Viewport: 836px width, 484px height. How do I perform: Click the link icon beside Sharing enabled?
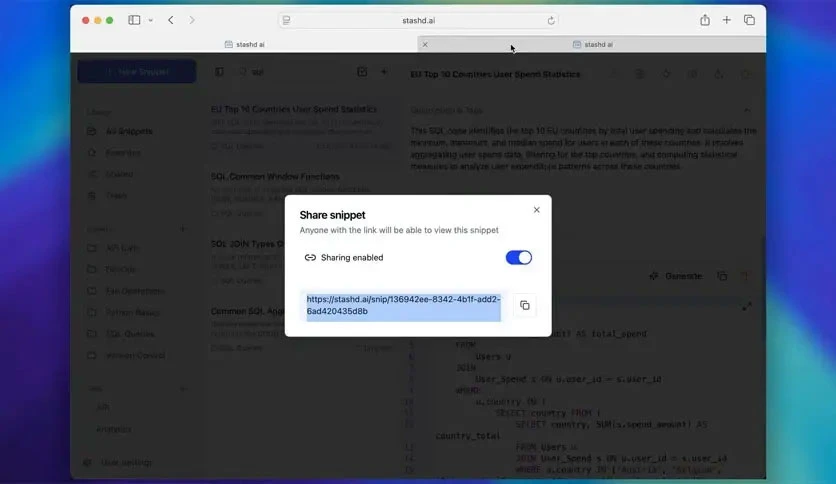[x=310, y=257]
